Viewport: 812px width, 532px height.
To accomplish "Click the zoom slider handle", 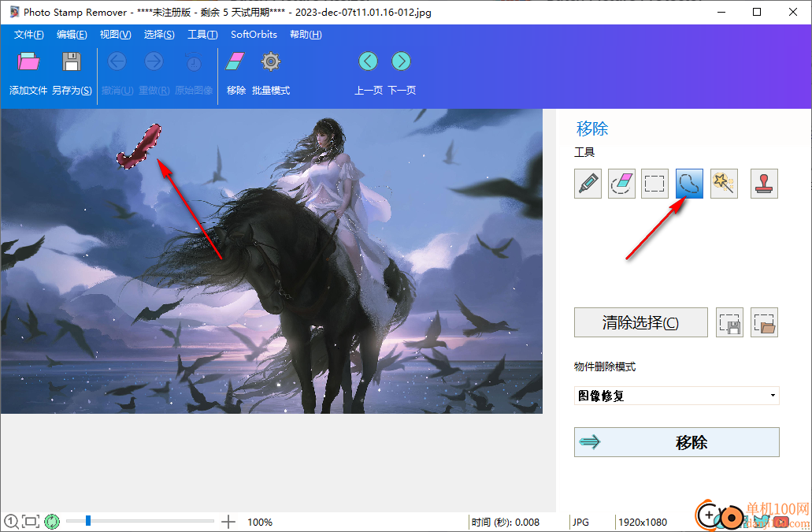I will (x=88, y=521).
